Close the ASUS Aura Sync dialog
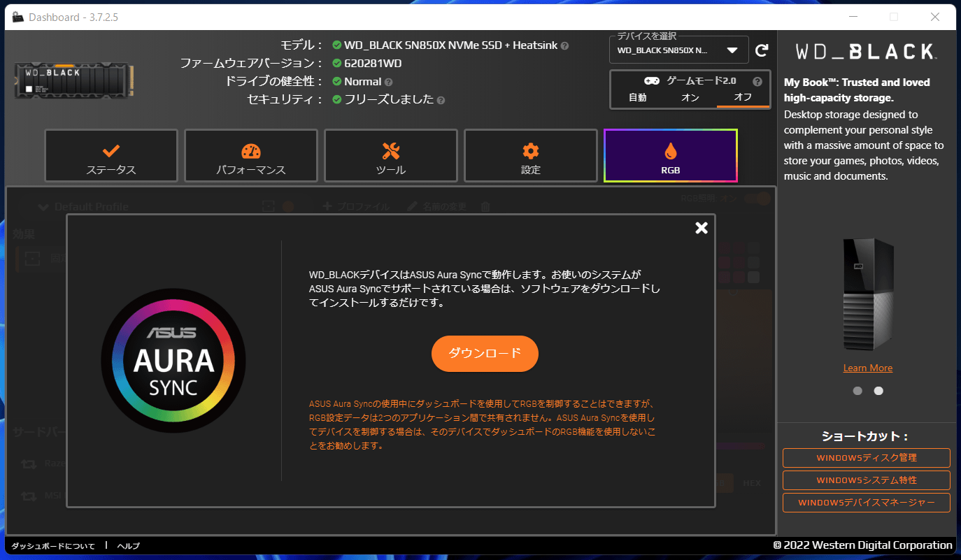This screenshot has width=961, height=560. point(702,228)
